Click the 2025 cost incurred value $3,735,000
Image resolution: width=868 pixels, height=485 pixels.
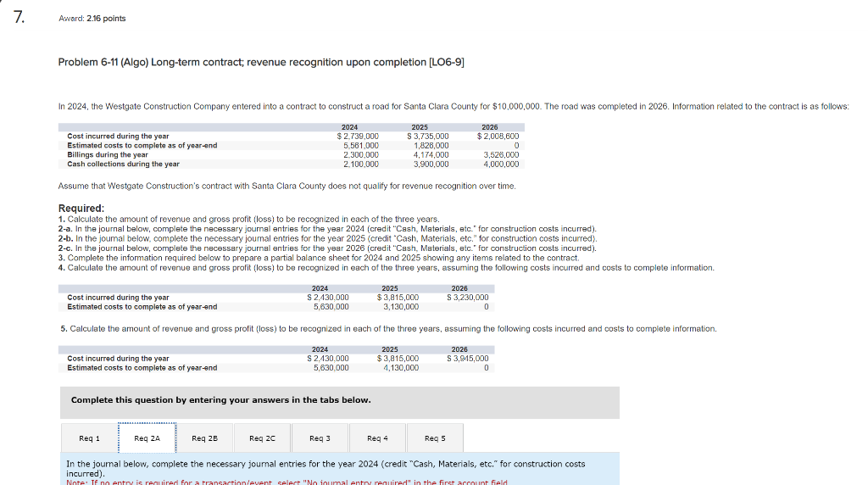click(428, 137)
